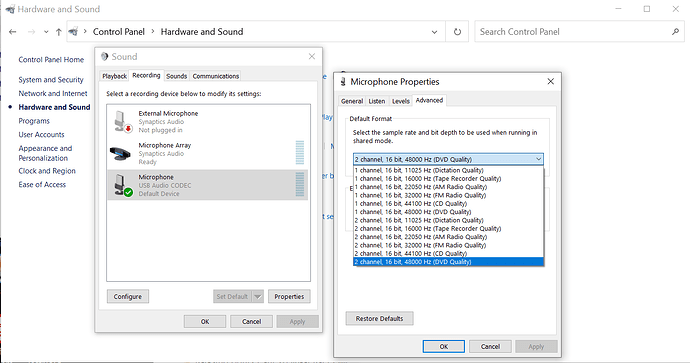Open the Listen tab

tap(377, 101)
